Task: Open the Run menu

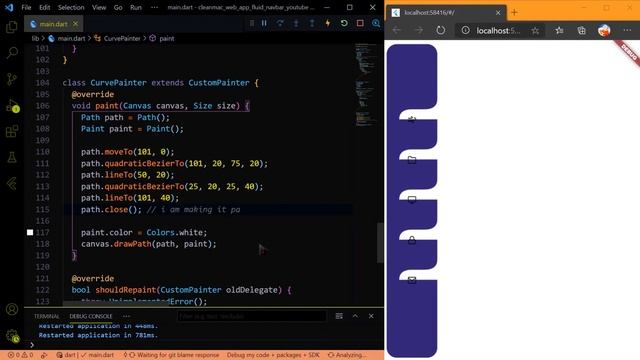Action: coord(136,7)
